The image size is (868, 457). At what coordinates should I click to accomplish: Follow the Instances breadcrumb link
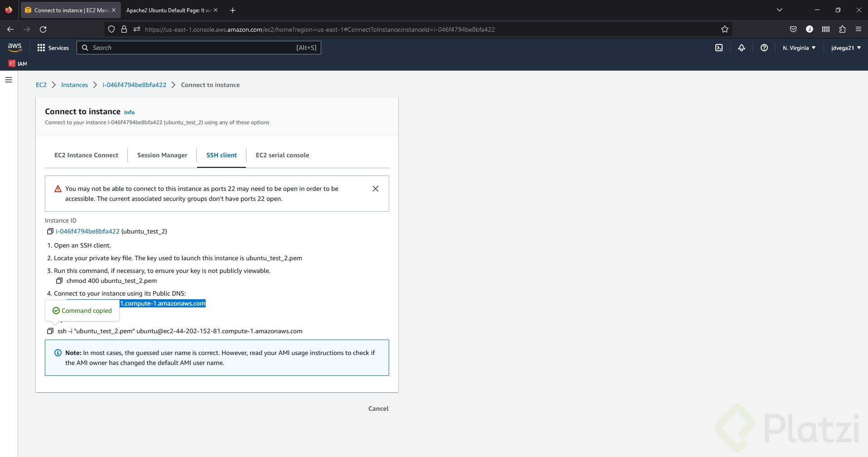[x=75, y=85]
